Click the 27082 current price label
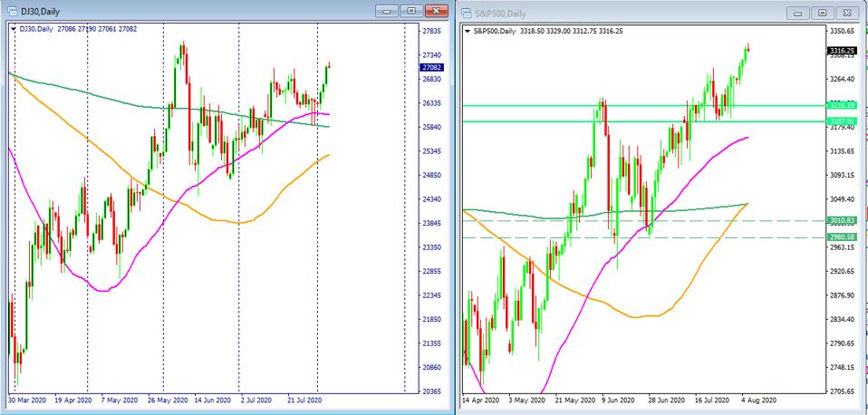This screenshot has width=868, height=415. click(x=431, y=67)
